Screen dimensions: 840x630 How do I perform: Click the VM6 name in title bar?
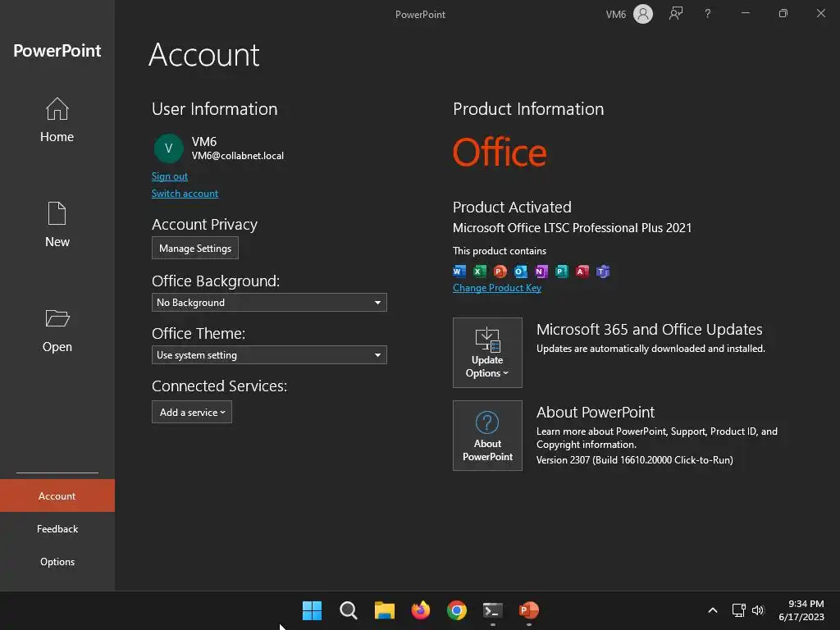pos(615,15)
